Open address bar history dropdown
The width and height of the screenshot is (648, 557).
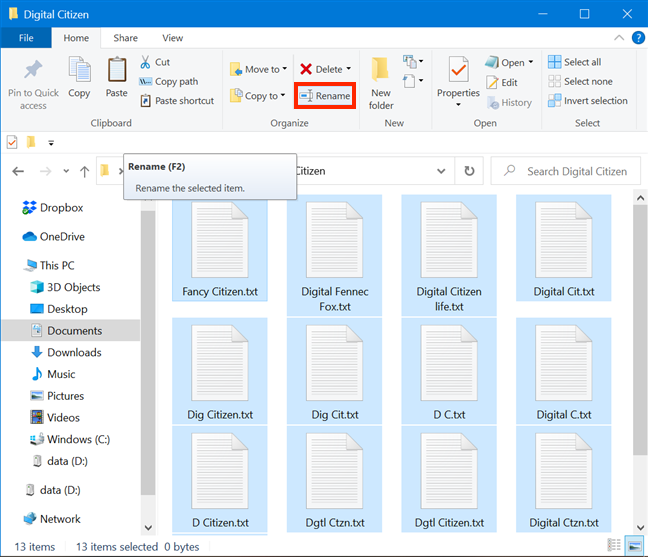(441, 171)
